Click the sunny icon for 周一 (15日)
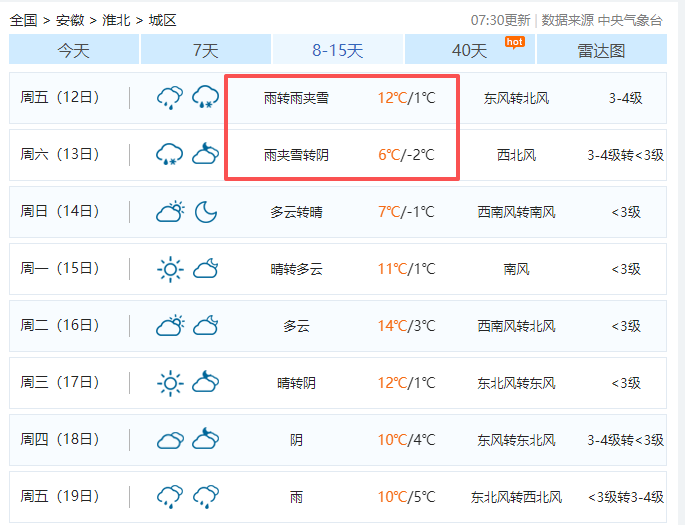Screen dimensions: 685x525 (170, 269)
